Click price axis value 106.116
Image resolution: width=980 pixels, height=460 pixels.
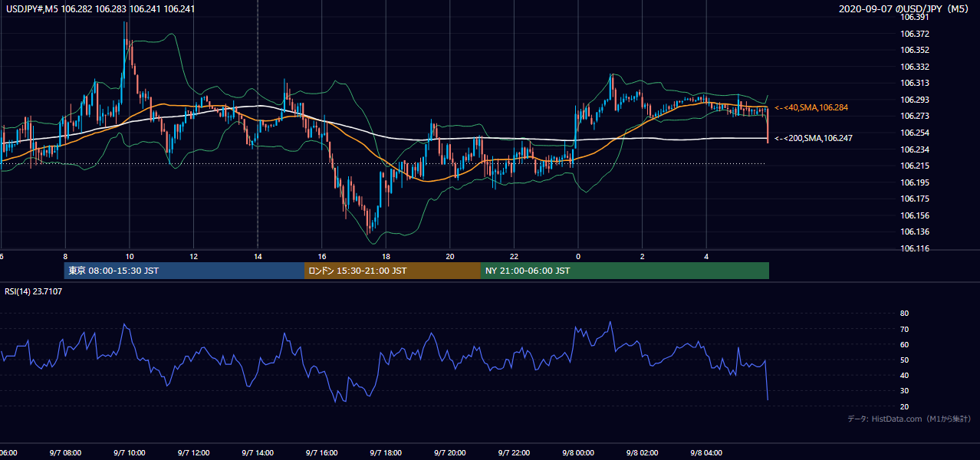[915, 248]
